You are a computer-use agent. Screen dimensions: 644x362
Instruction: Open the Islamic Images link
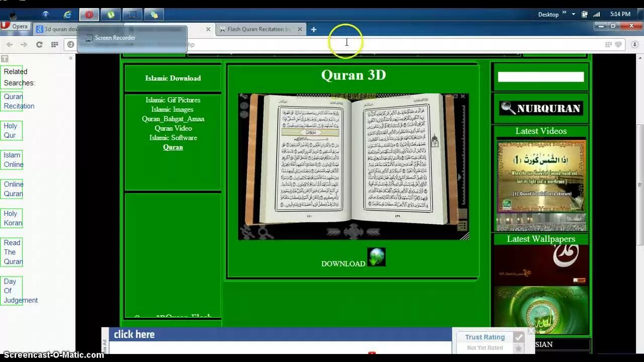tap(173, 110)
